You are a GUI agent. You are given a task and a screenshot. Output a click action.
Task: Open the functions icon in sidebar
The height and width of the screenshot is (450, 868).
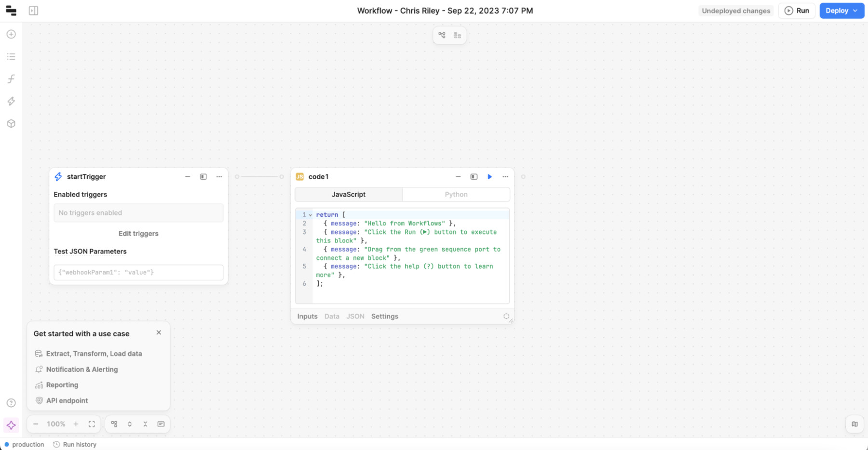[x=11, y=79]
